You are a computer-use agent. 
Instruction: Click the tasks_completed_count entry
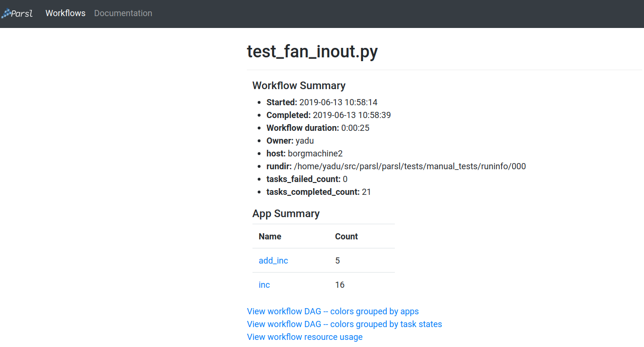pos(319,192)
